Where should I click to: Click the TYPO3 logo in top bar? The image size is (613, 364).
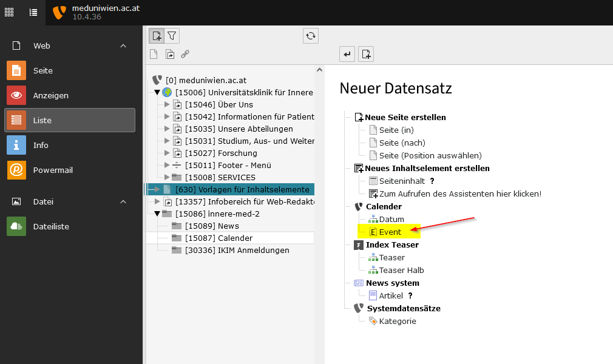(59, 13)
